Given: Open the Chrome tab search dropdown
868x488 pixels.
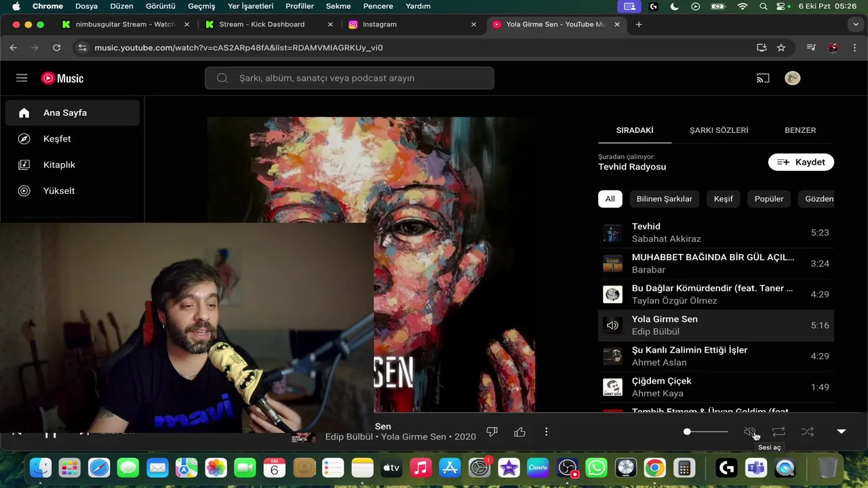Looking at the screenshot, I should coord(856,24).
